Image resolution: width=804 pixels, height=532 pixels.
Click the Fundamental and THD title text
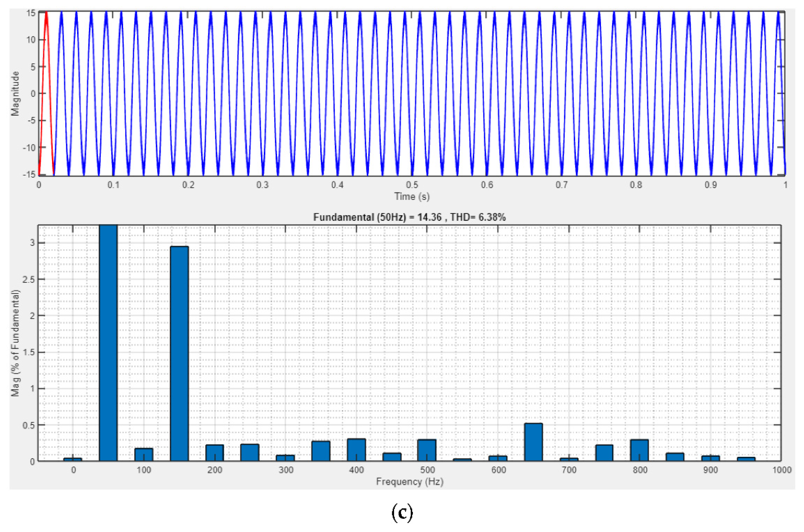pos(409,217)
